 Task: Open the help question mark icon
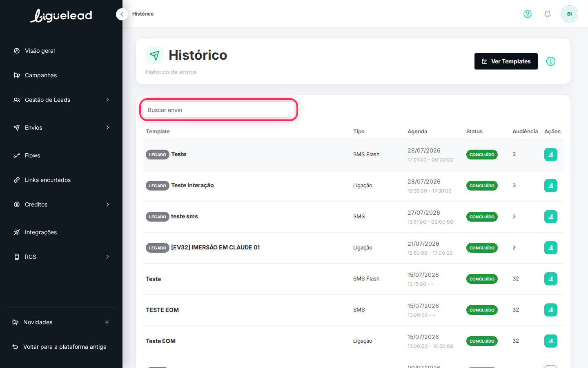coord(528,14)
